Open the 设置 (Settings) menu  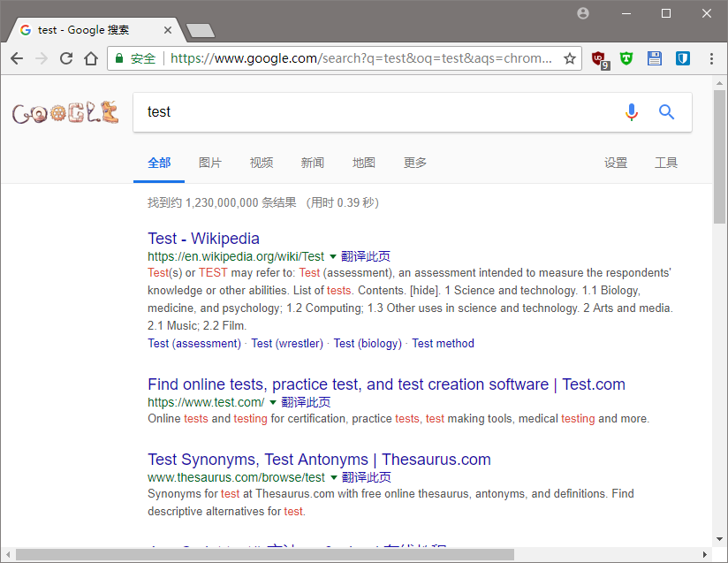click(x=616, y=163)
